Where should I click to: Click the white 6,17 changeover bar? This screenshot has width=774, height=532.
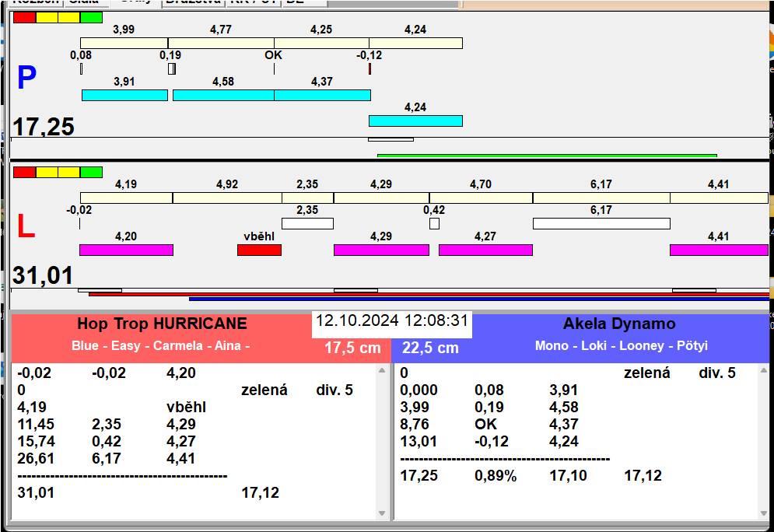[x=601, y=224]
